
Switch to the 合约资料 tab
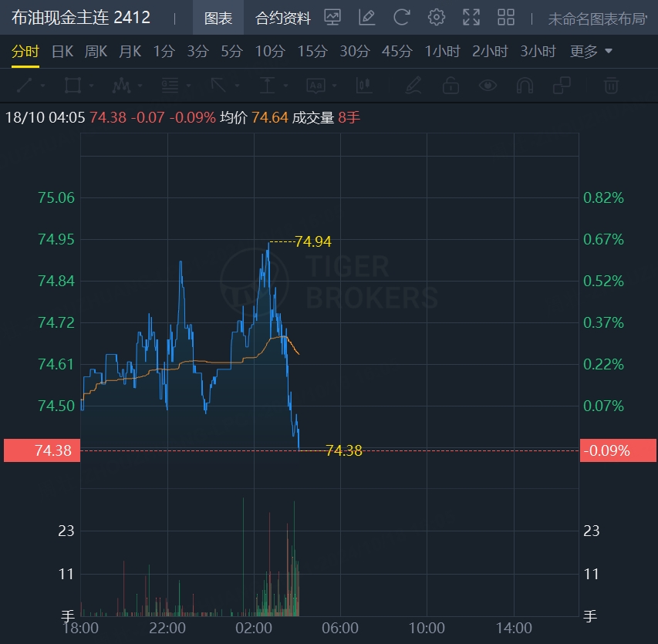[x=283, y=18]
